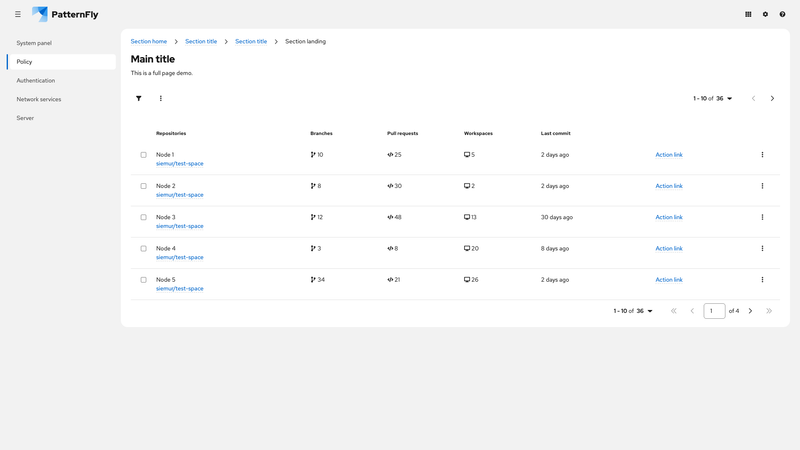Open Authentication in sidebar navigation
The height and width of the screenshot is (450, 800).
tap(36, 81)
